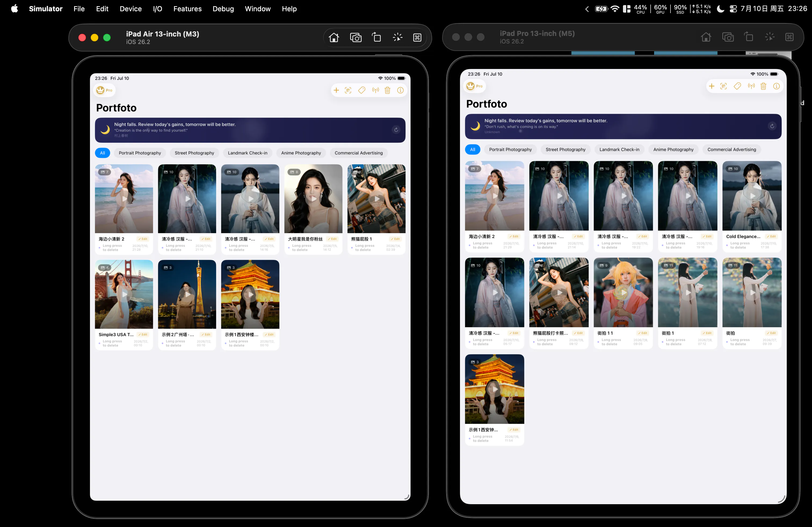The height and width of the screenshot is (527, 812).
Task: Click the keyboard command icon on iPad Air toolbar
Action: [x=417, y=38]
